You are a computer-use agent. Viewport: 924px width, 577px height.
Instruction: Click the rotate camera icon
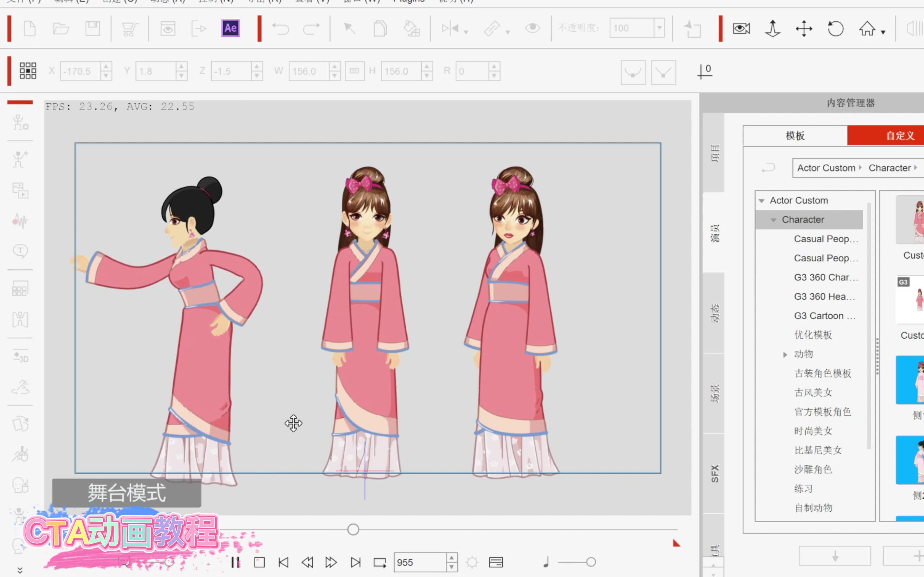(835, 29)
